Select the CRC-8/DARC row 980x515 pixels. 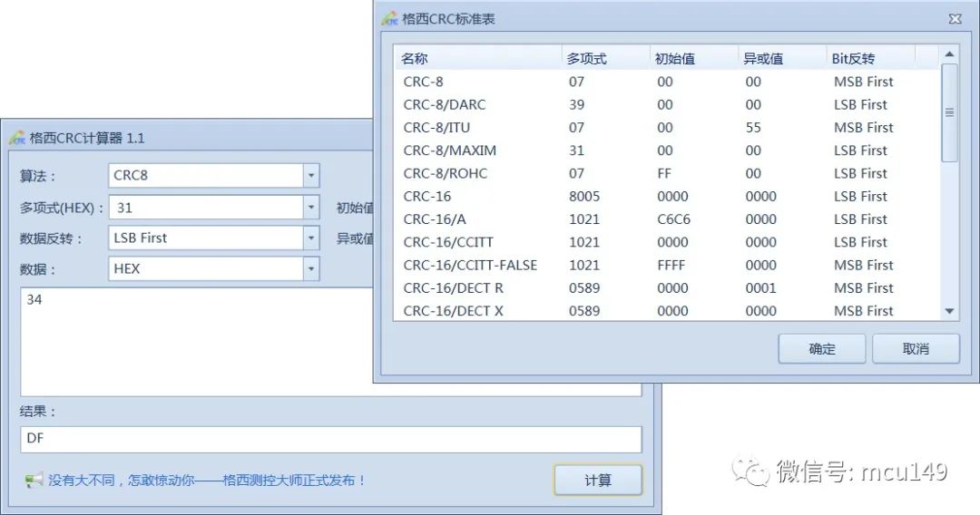point(667,104)
